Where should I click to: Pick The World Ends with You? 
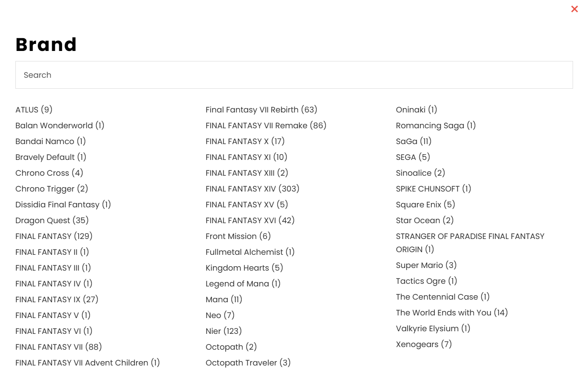[452, 313]
